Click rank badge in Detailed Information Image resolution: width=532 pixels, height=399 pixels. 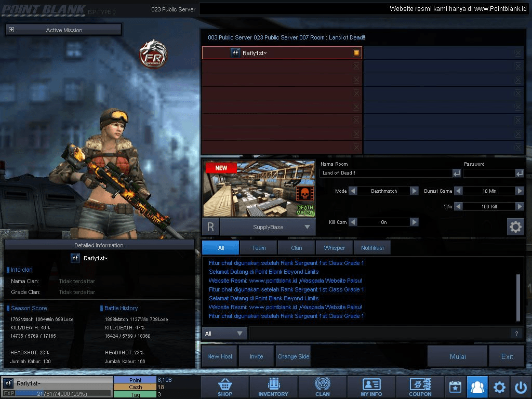point(75,258)
